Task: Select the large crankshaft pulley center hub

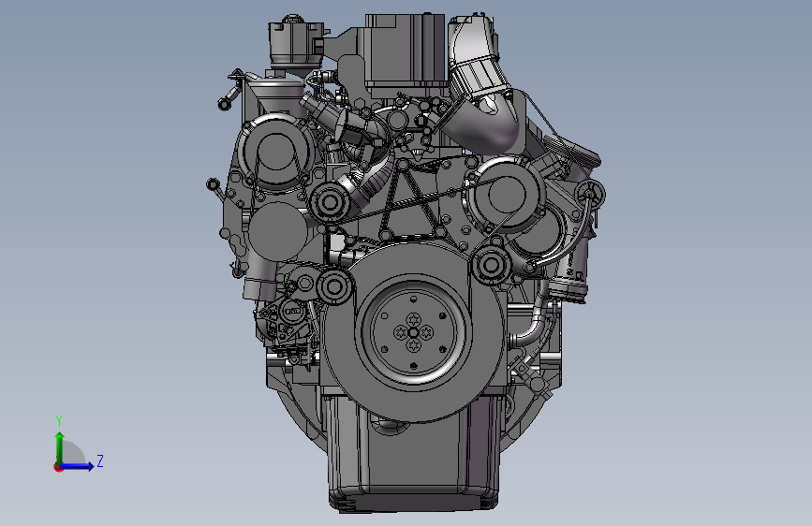Action: [413, 332]
